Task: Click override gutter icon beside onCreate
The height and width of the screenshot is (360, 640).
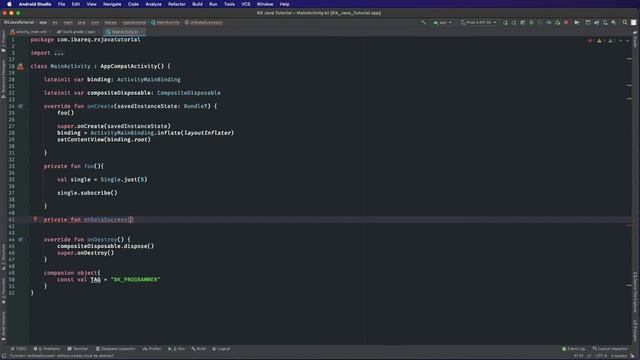Action: pos(20,106)
